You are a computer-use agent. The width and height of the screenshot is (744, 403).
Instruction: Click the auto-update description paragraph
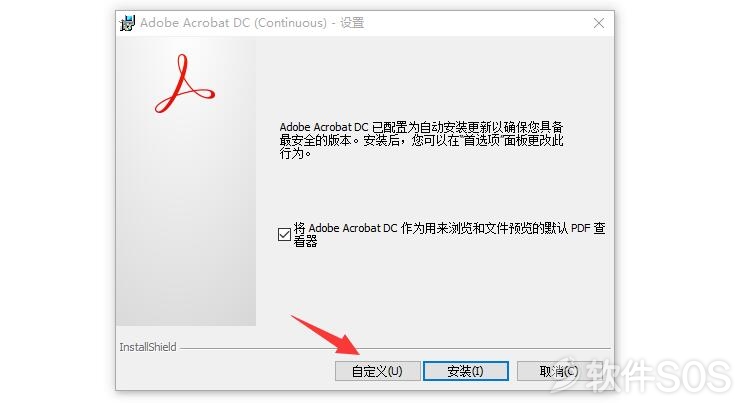pyautogui.click(x=421, y=140)
